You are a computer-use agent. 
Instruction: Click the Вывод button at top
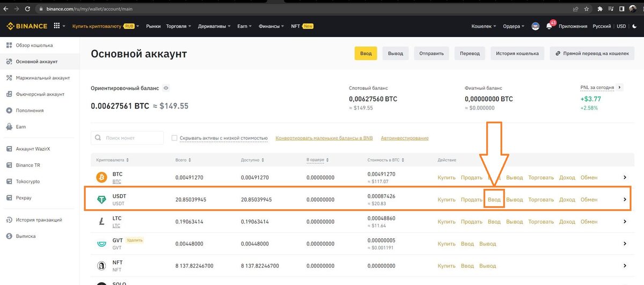click(x=396, y=53)
